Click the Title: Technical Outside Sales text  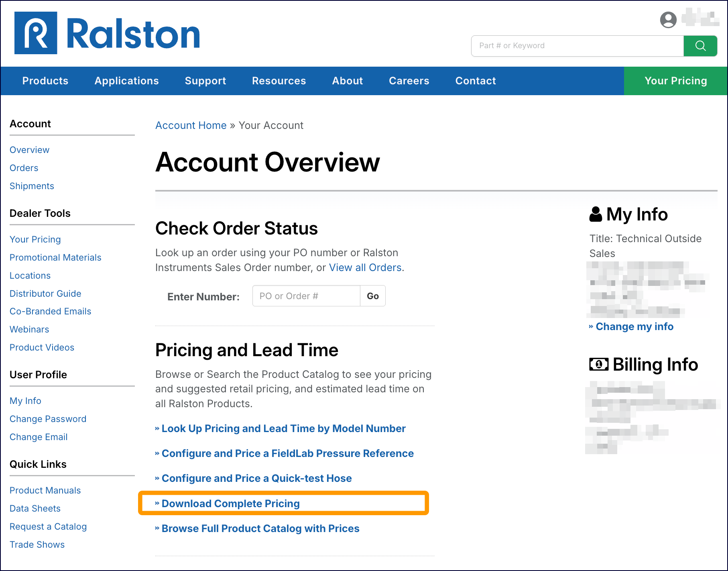[645, 246]
